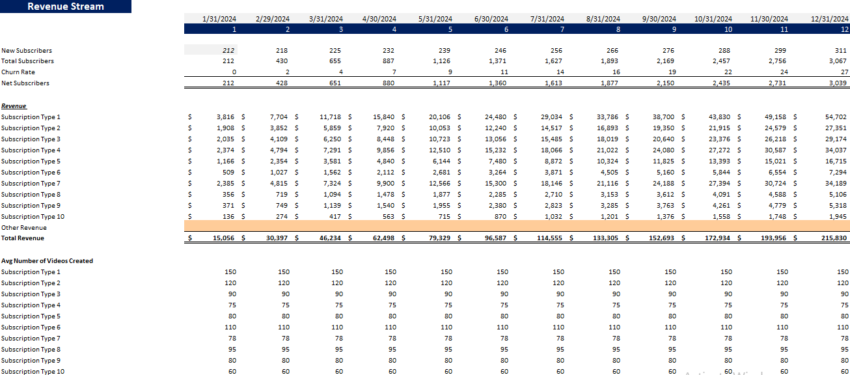Select the orange Other Revenue cell under 1/31/2024
Screen dimensions: 850x375
tap(212, 227)
